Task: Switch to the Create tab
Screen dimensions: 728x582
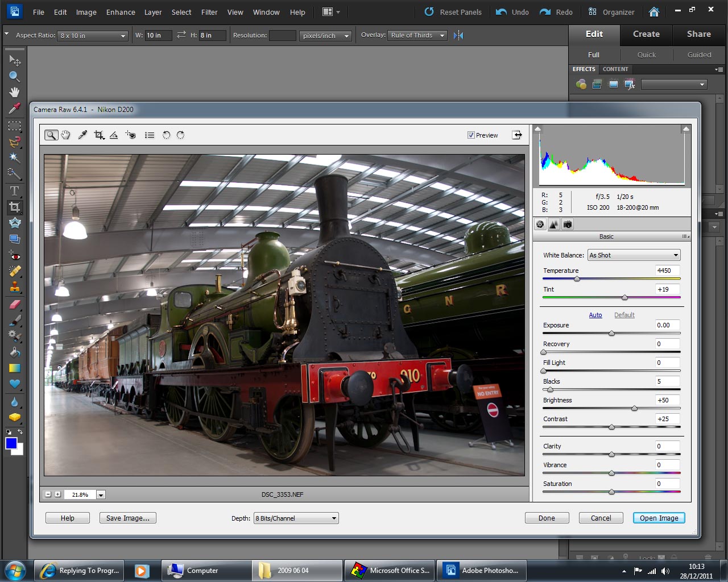Action: (646, 34)
